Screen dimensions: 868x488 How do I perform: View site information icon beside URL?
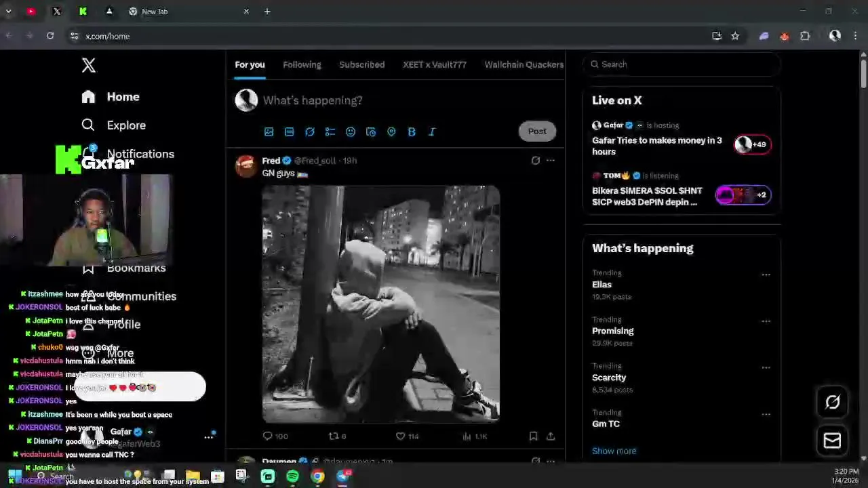pyautogui.click(x=74, y=36)
